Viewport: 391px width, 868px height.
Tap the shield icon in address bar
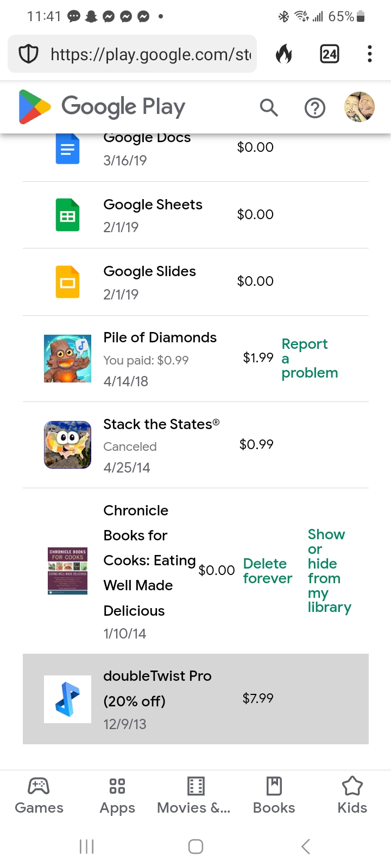(29, 54)
